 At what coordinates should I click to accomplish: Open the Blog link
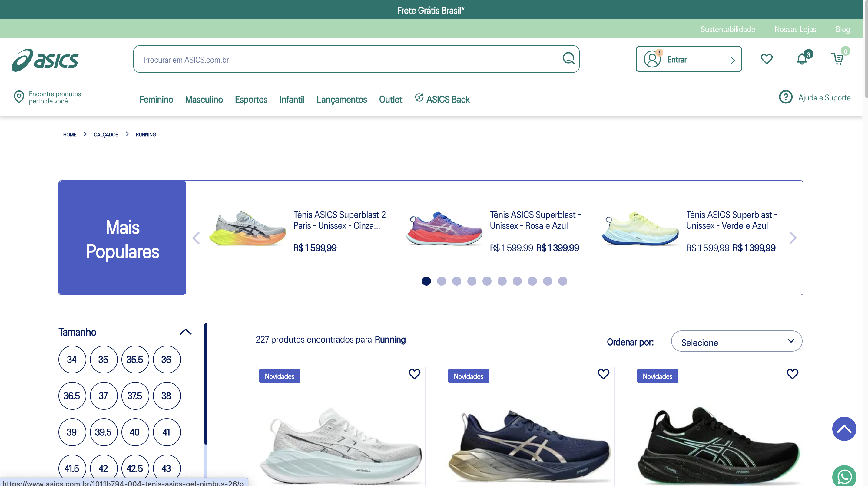pyautogui.click(x=842, y=29)
